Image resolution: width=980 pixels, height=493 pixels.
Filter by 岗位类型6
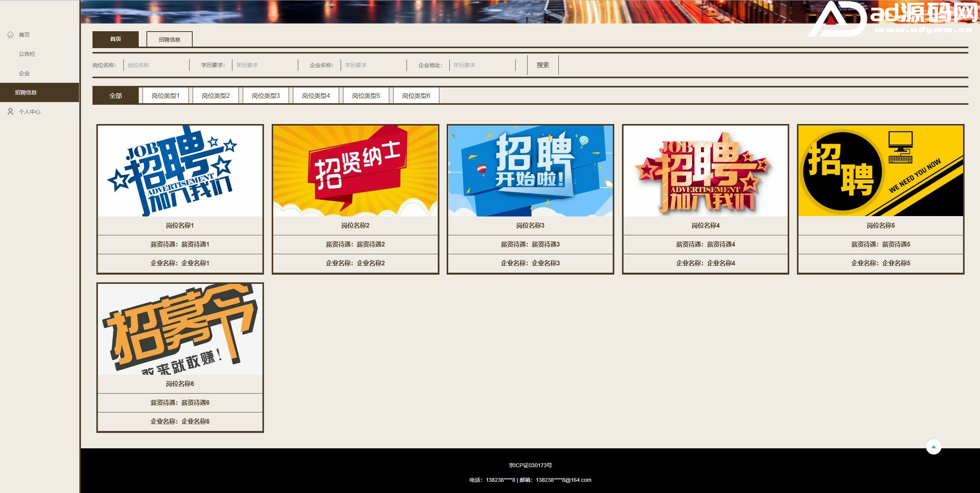416,96
